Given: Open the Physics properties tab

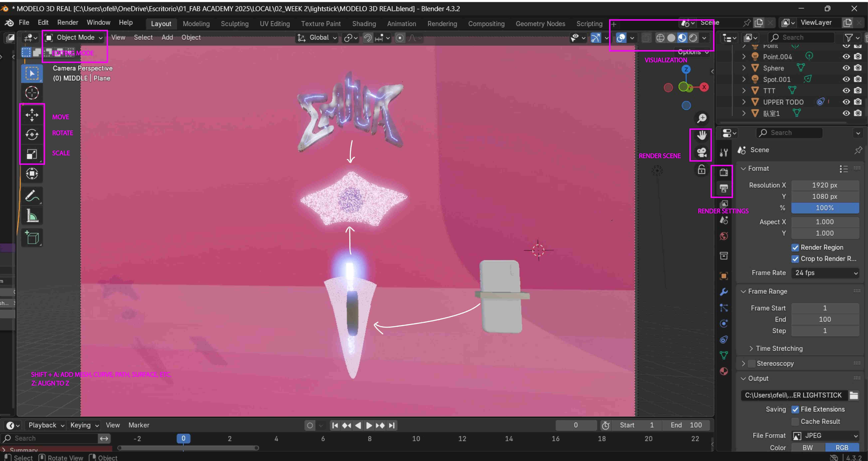Looking at the screenshot, I should point(724,323).
